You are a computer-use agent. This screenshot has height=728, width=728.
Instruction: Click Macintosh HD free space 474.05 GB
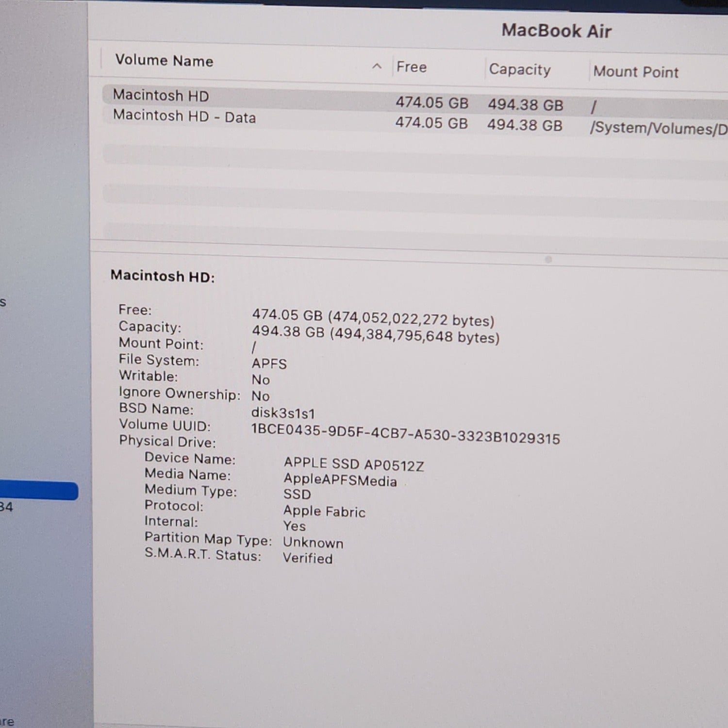(x=431, y=103)
